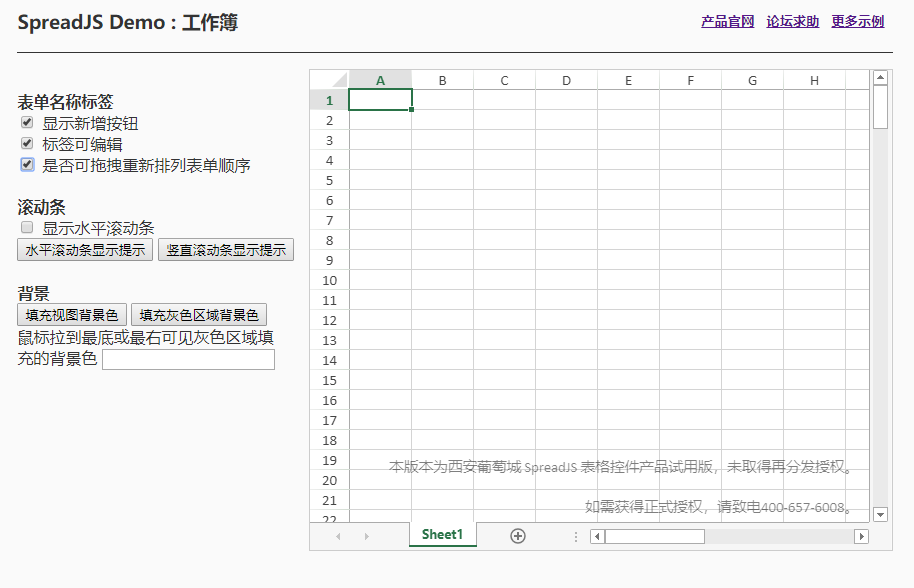Enable 显示水平滚动条 checkbox

point(26,227)
